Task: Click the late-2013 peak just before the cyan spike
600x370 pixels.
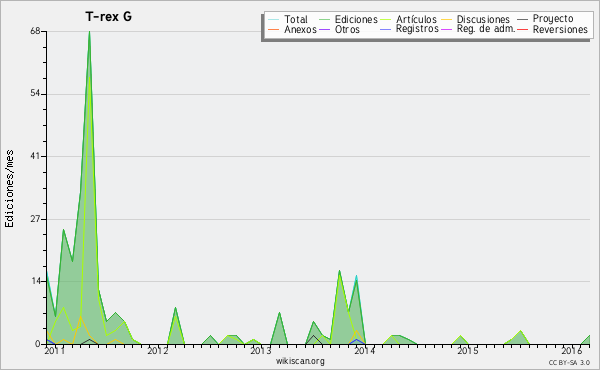Action: coord(339,271)
